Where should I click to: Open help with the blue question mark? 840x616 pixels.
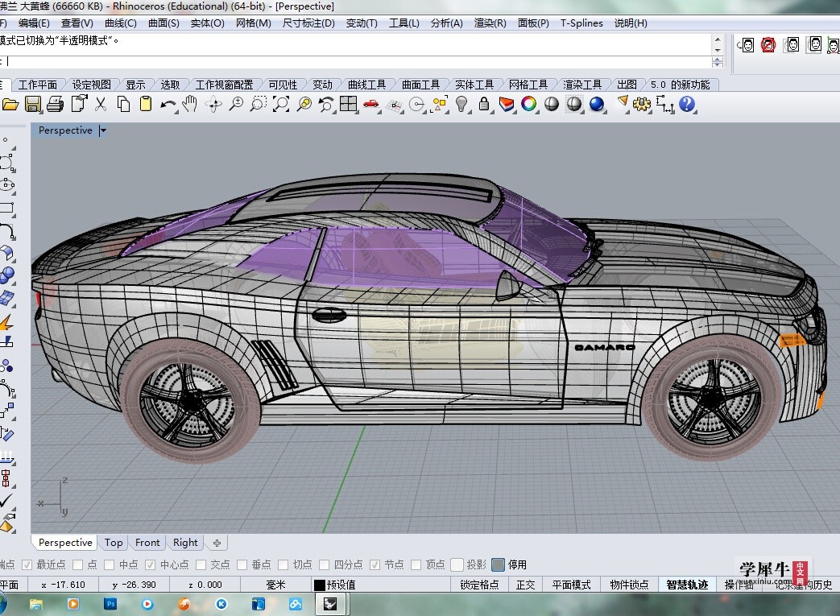(x=687, y=104)
